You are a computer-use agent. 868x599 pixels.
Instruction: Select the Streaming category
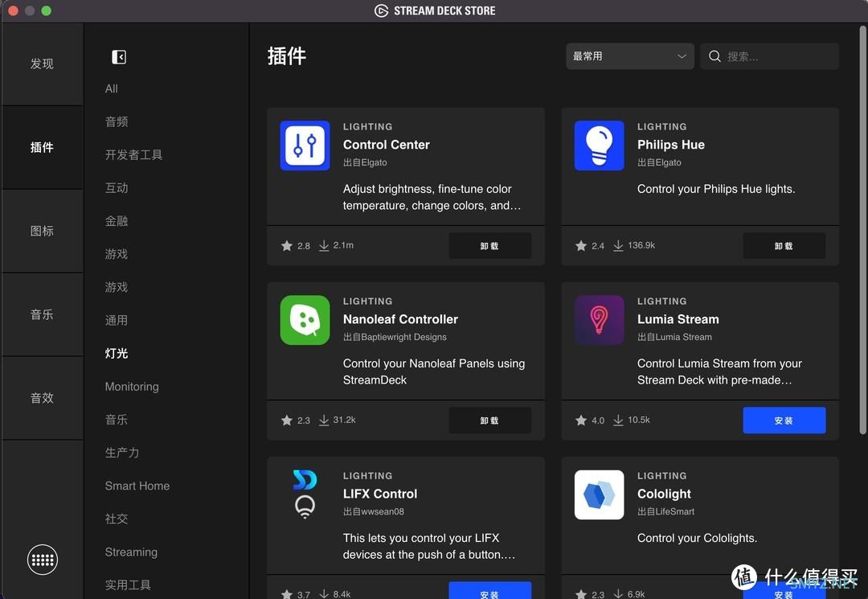131,552
